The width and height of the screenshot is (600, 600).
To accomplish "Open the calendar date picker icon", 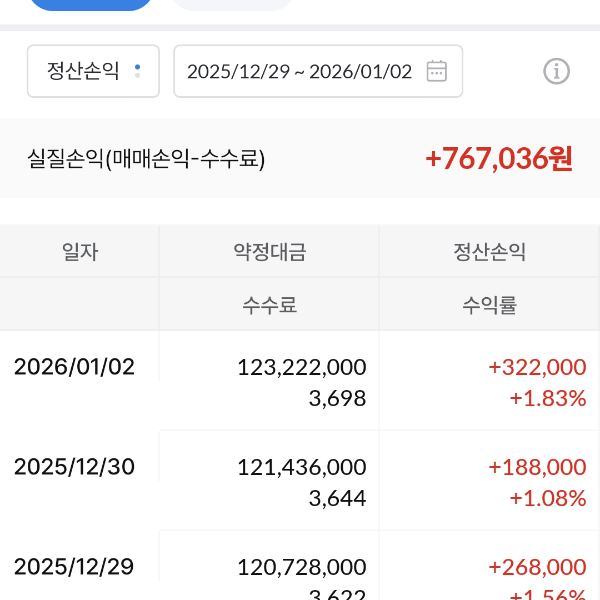I will pos(436,71).
